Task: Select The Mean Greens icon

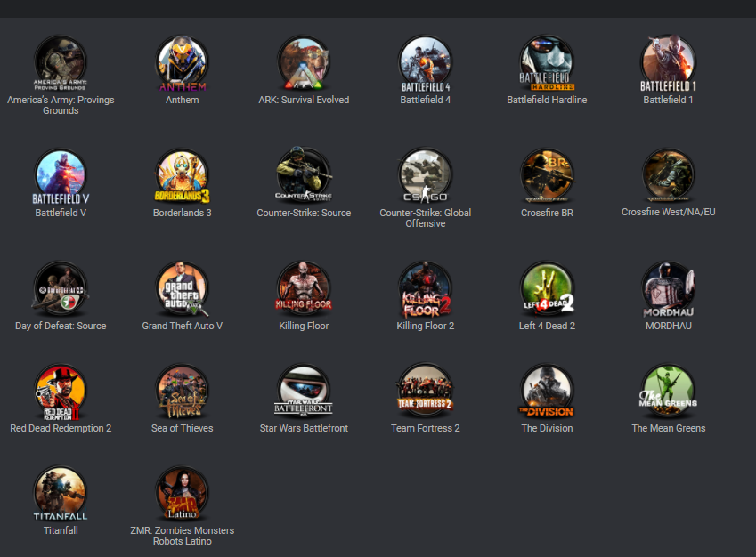Action: pyautogui.click(x=668, y=392)
